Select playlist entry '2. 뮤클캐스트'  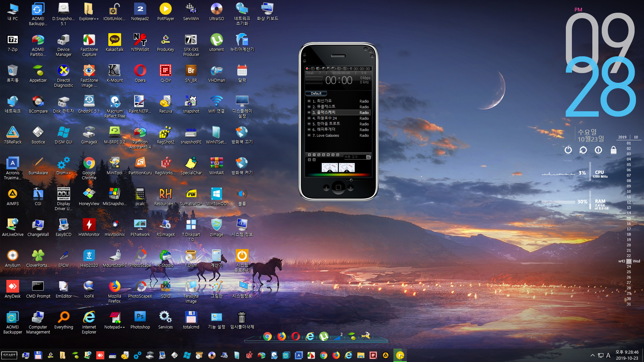(x=338, y=107)
